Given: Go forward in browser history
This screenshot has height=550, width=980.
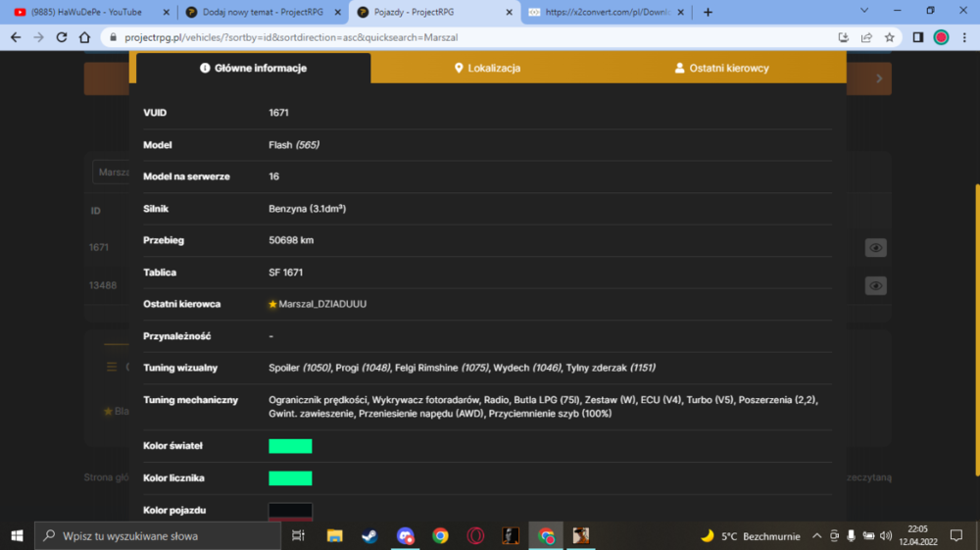Looking at the screenshot, I should (x=39, y=37).
